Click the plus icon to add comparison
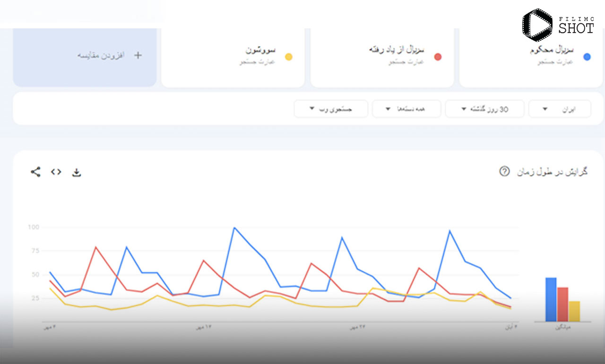The image size is (605, 364). [x=138, y=55]
